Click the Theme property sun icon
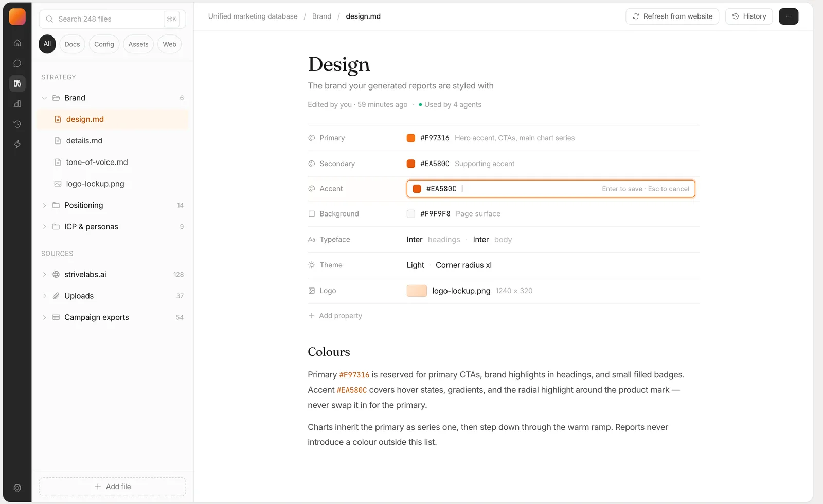823x504 pixels. click(x=311, y=265)
